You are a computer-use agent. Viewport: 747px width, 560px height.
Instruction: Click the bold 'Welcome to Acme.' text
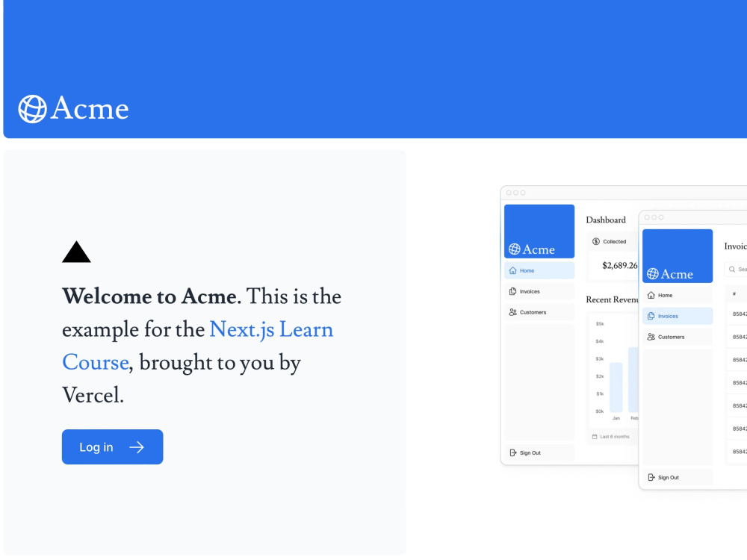(x=152, y=296)
